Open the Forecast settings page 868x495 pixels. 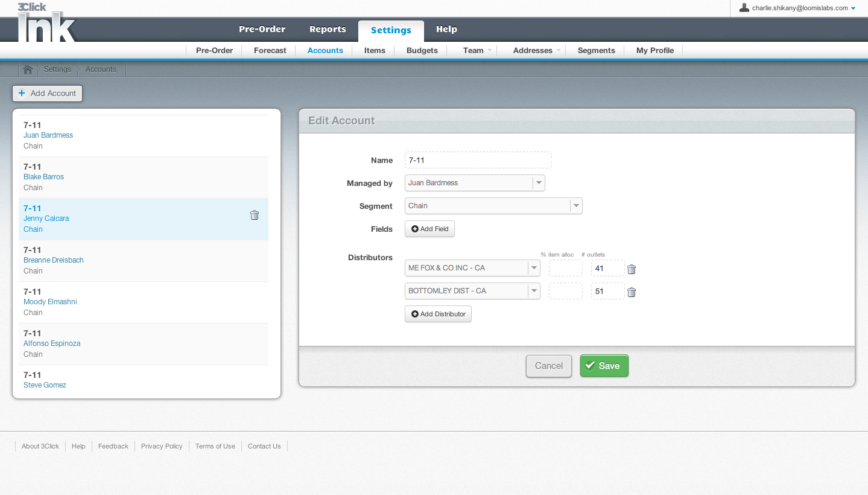(x=270, y=51)
